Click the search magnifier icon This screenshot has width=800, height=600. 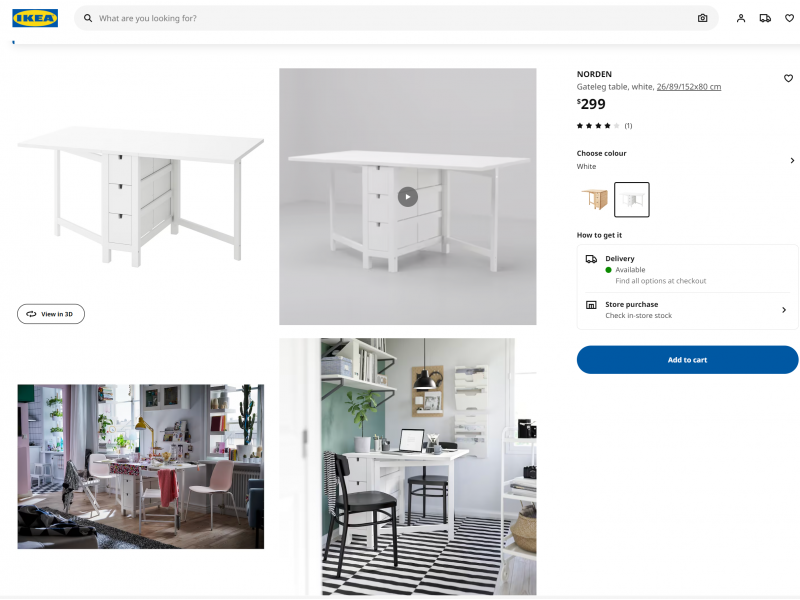(x=88, y=18)
